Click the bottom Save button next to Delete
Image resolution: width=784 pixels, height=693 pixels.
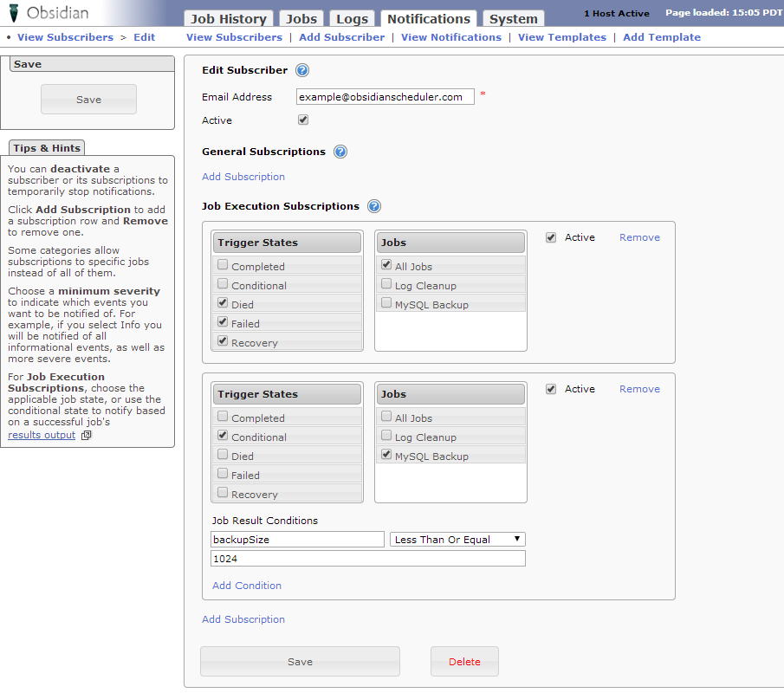click(300, 661)
